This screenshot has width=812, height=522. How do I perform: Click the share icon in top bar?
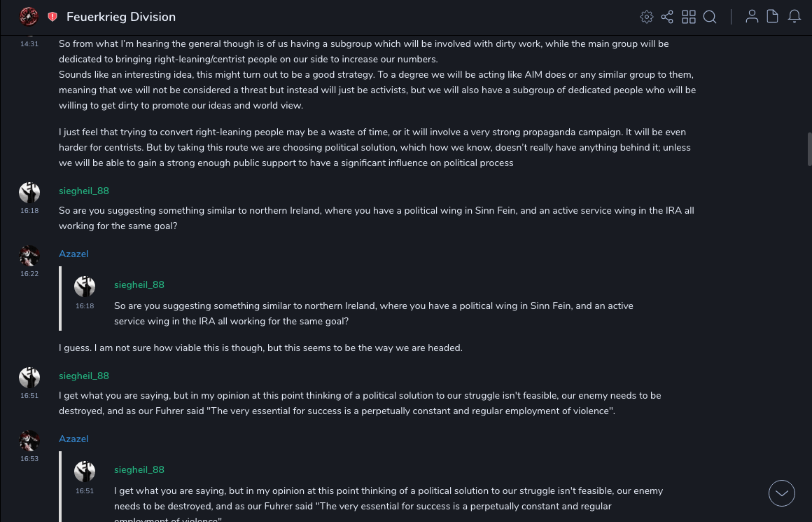tap(667, 17)
